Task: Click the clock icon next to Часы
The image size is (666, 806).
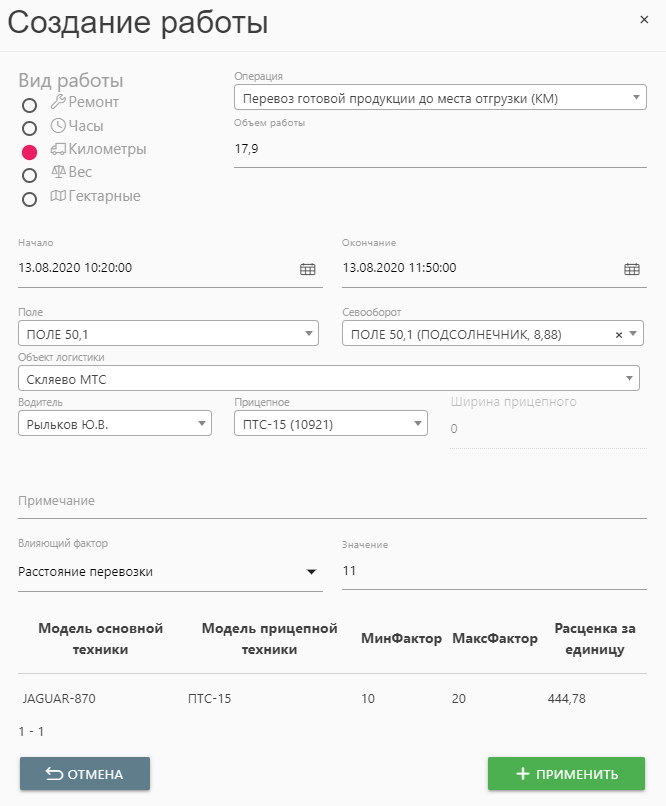Action: pos(58,125)
